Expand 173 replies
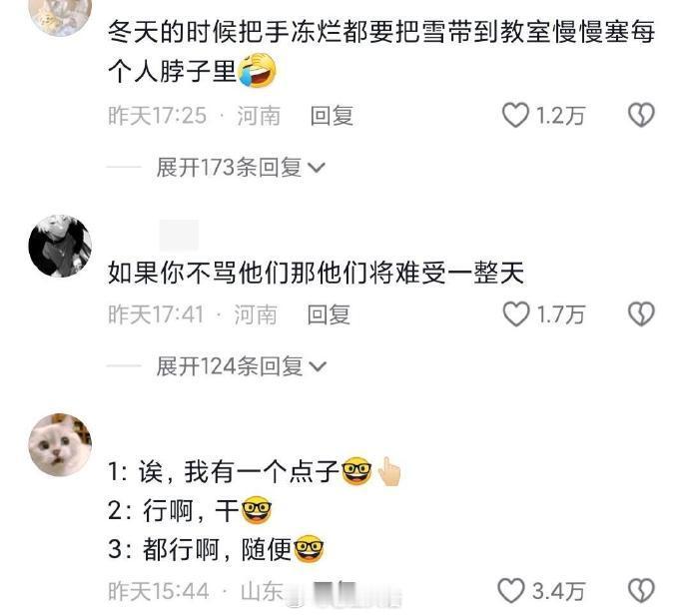Viewport: 689px width, 616px height. [241, 168]
